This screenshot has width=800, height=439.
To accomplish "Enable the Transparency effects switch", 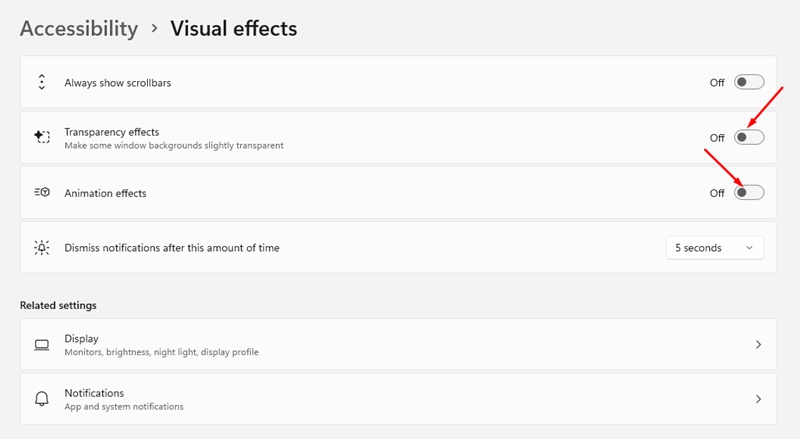I will [x=749, y=137].
